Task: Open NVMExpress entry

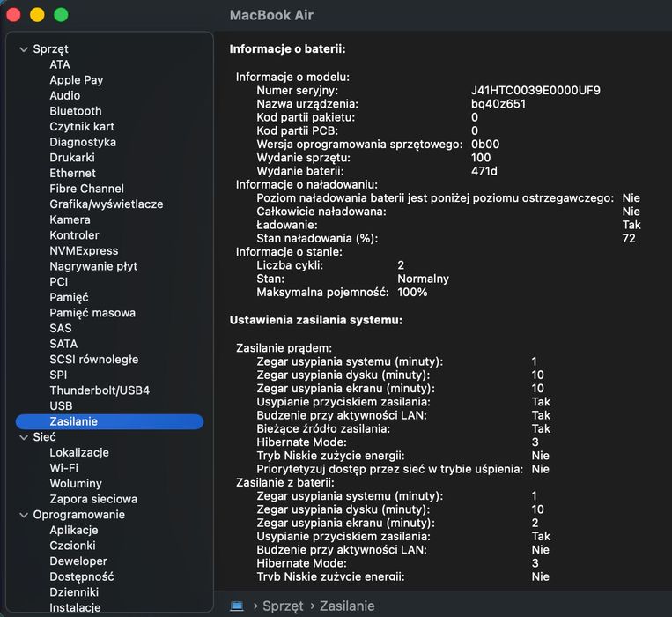Action: 84,251
